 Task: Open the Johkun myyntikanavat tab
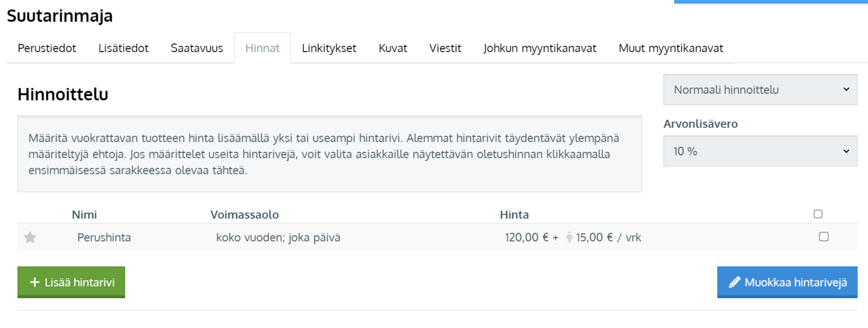pyautogui.click(x=539, y=48)
